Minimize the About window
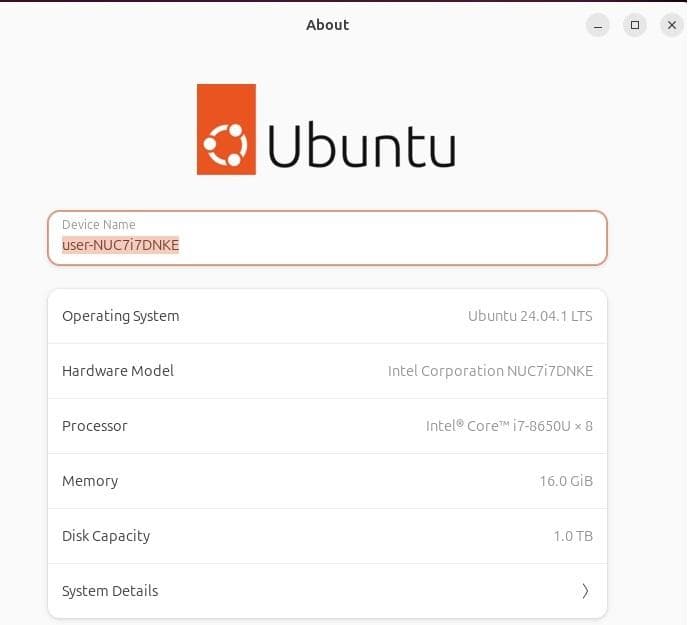The height and width of the screenshot is (625, 694). tap(597, 26)
